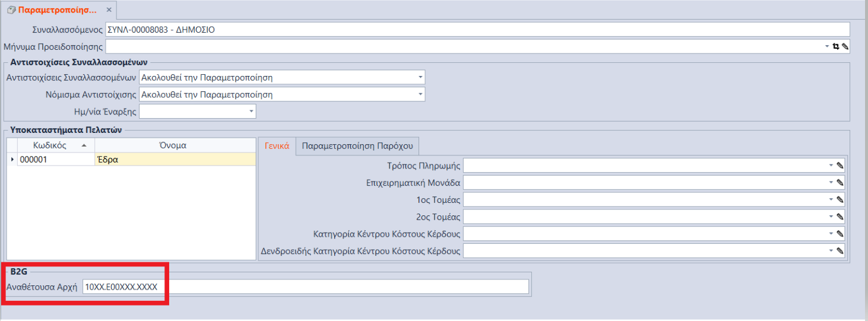Expand the Μήνυμα Προειδοποίησης dropdown arrow
Screen dimensions: 868x321
tap(827, 46)
